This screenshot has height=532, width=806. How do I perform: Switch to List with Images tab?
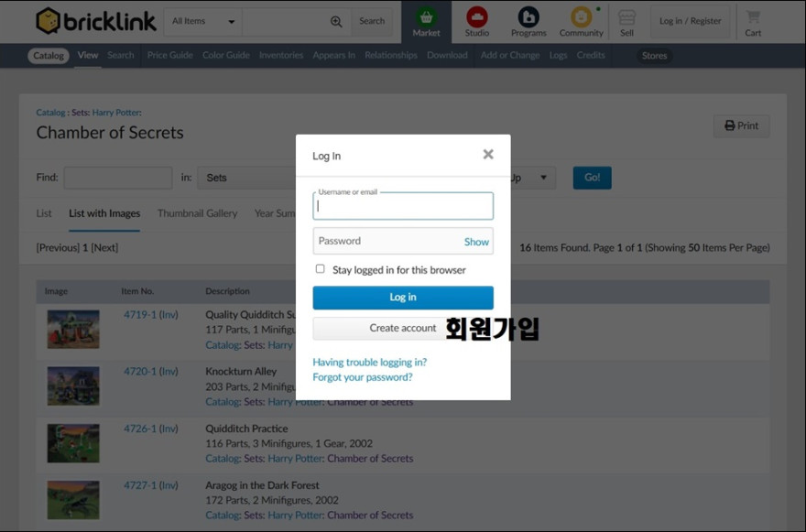click(x=104, y=213)
